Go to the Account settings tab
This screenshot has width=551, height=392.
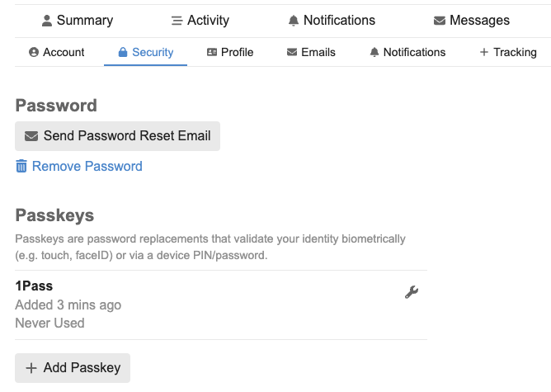click(x=56, y=52)
